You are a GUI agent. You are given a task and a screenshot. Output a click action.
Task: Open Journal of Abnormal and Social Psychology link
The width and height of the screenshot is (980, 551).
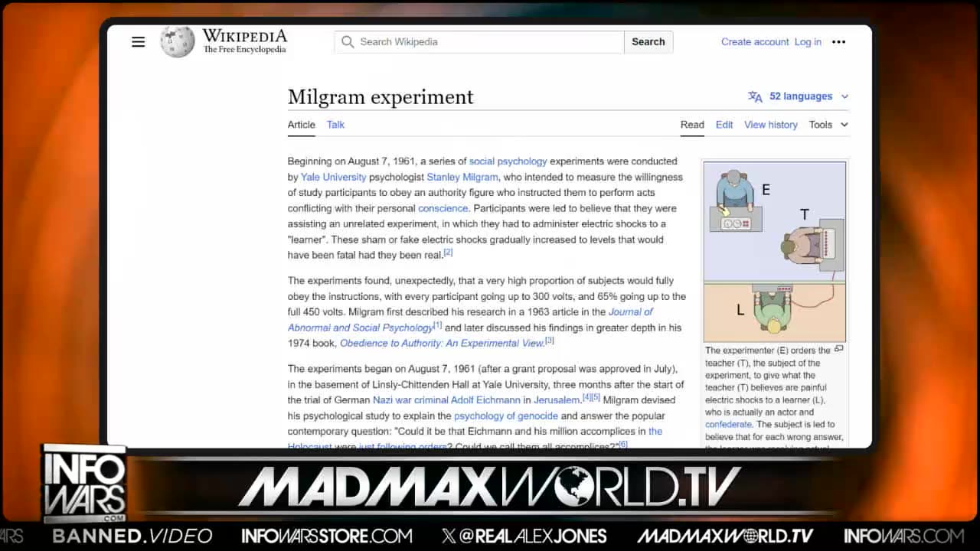click(470, 320)
